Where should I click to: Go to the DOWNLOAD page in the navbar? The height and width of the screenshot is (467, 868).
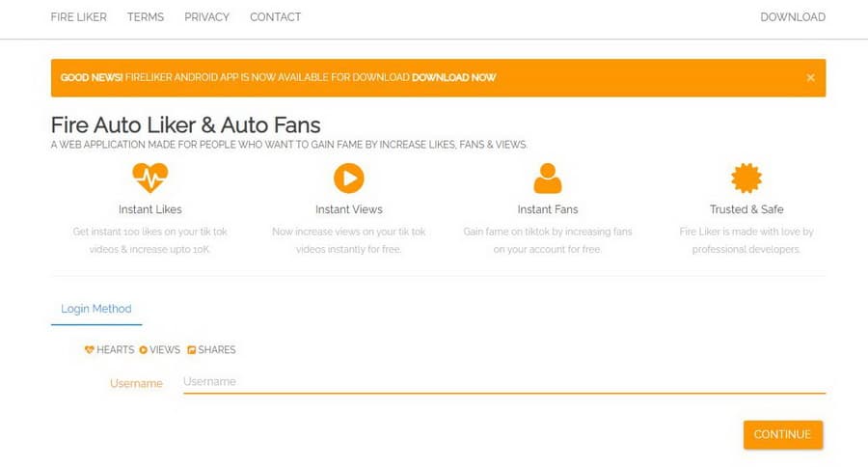coord(793,17)
